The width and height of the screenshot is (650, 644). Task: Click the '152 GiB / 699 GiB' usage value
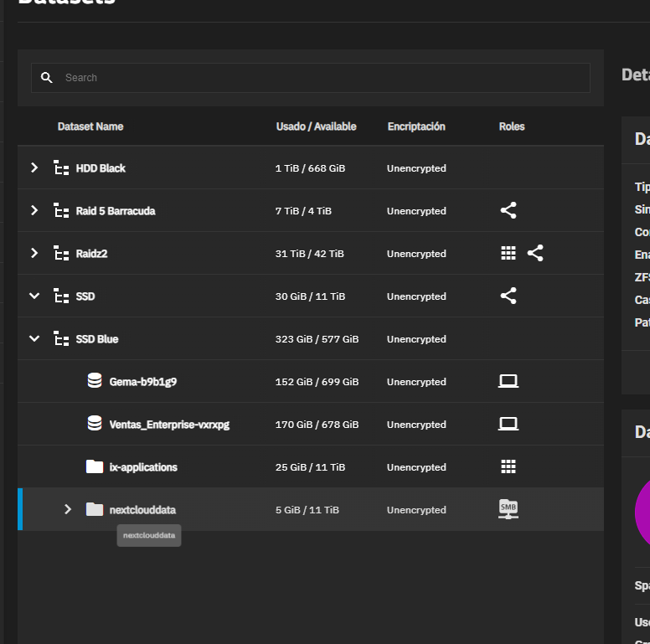point(317,382)
